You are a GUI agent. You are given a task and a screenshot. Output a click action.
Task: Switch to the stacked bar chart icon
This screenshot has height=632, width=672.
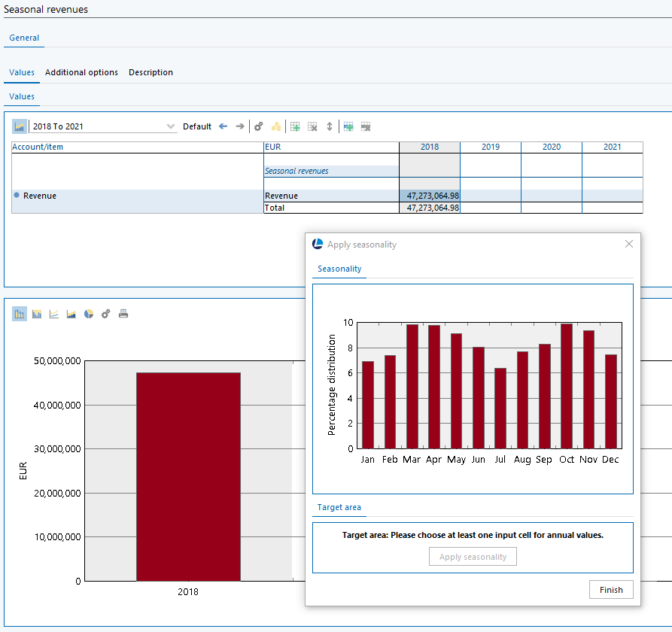click(37, 314)
